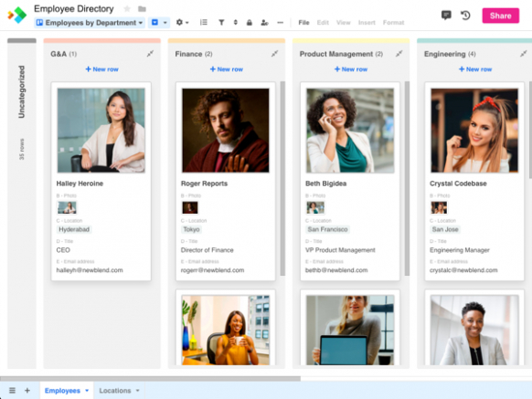
Task: Click the pink Share button
Action: 500,16
